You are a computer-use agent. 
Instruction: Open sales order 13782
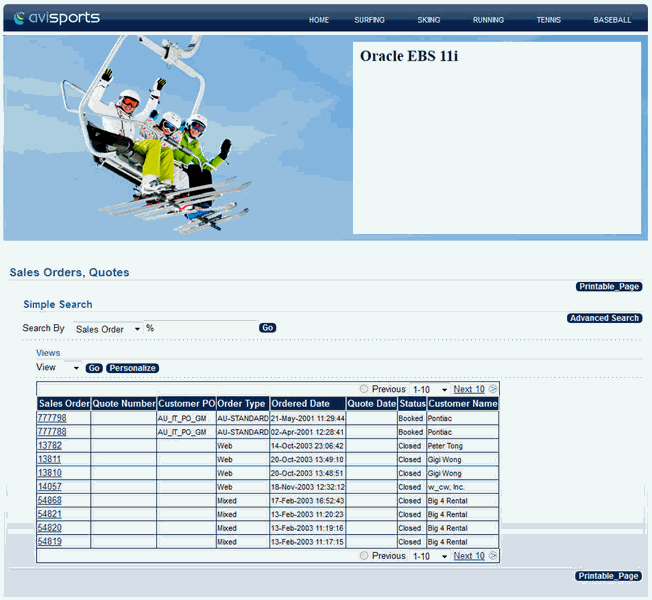(49, 445)
